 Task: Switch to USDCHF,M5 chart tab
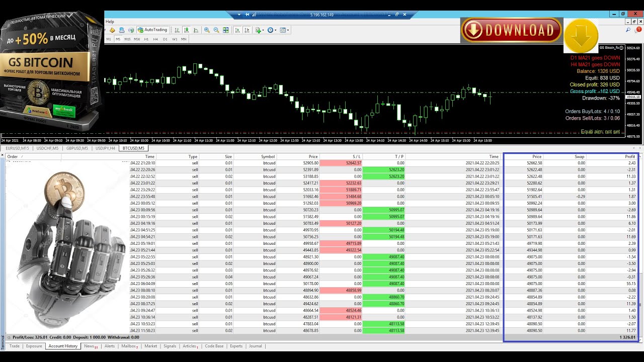pyautogui.click(x=48, y=148)
